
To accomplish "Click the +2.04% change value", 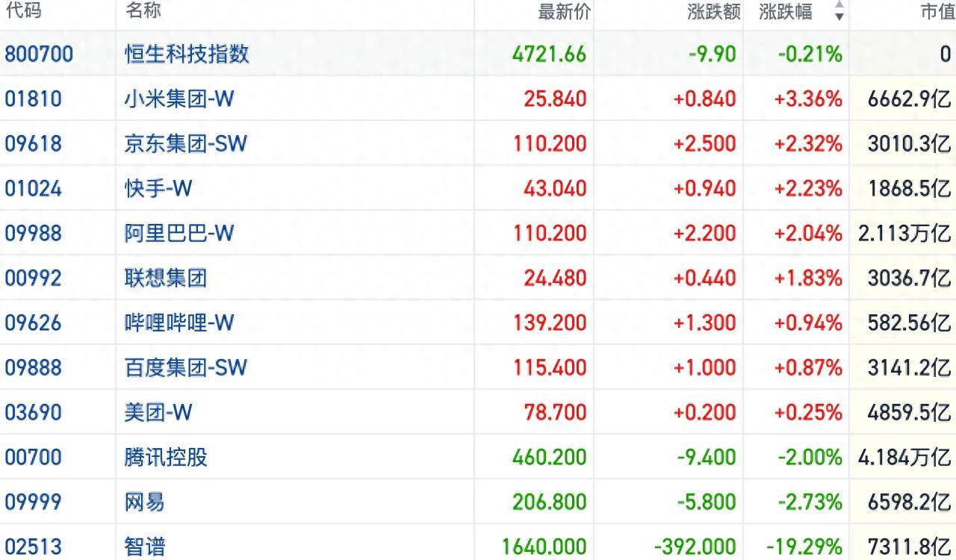I will pyautogui.click(x=809, y=233).
